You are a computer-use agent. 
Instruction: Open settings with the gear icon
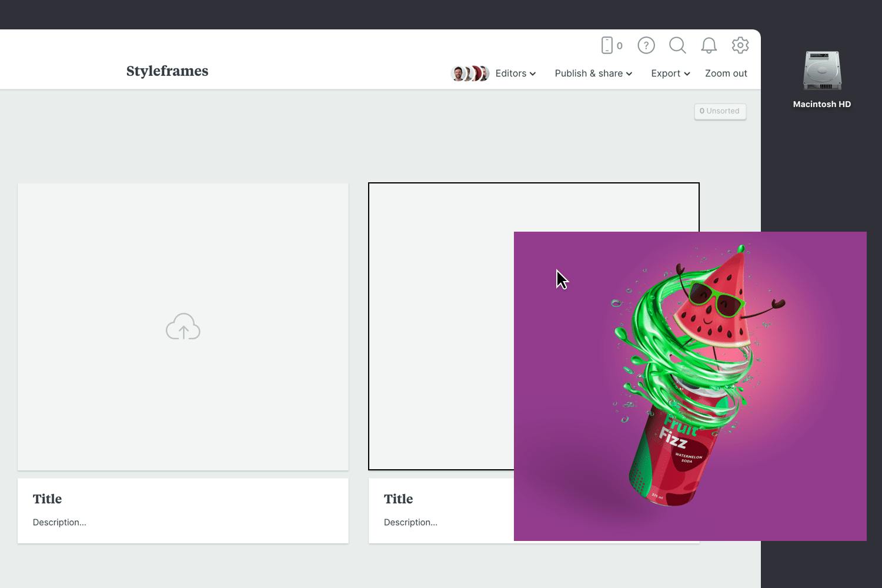coord(740,45)
